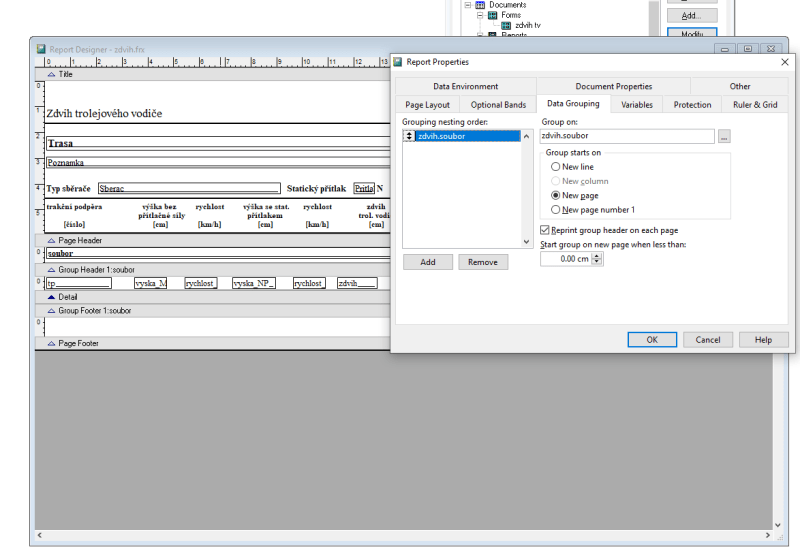Grab the mover handle beside zdvih.soubor
This screenshot has width=800, height=560.
click(x=409, y=136)
